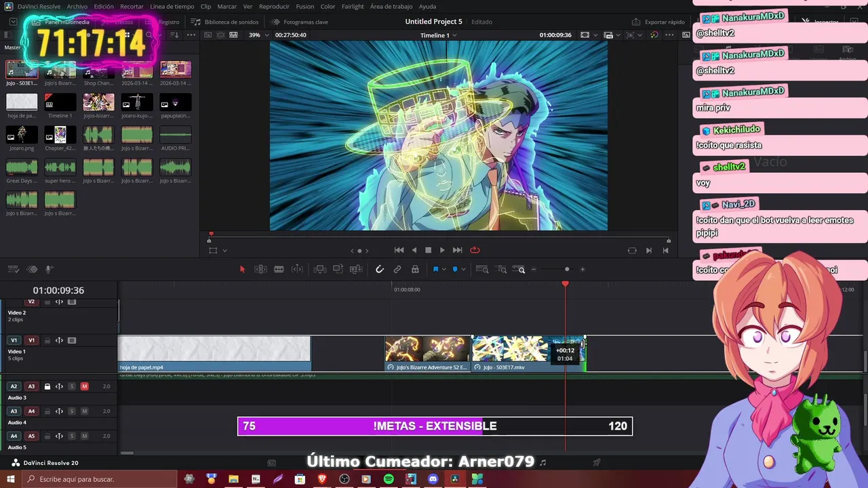Open the Línea de tiempo menu
The image size is (868, 488).
[x=172, y=6]
